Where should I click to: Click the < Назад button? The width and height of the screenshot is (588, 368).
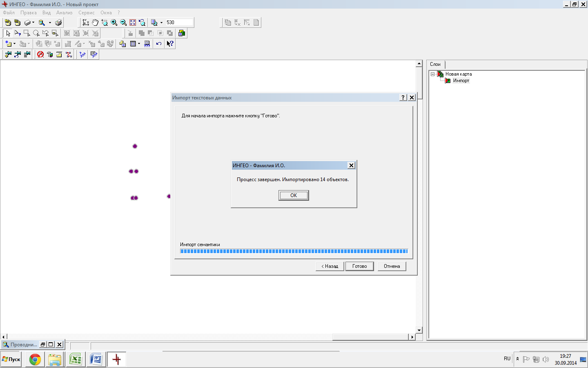330,266
